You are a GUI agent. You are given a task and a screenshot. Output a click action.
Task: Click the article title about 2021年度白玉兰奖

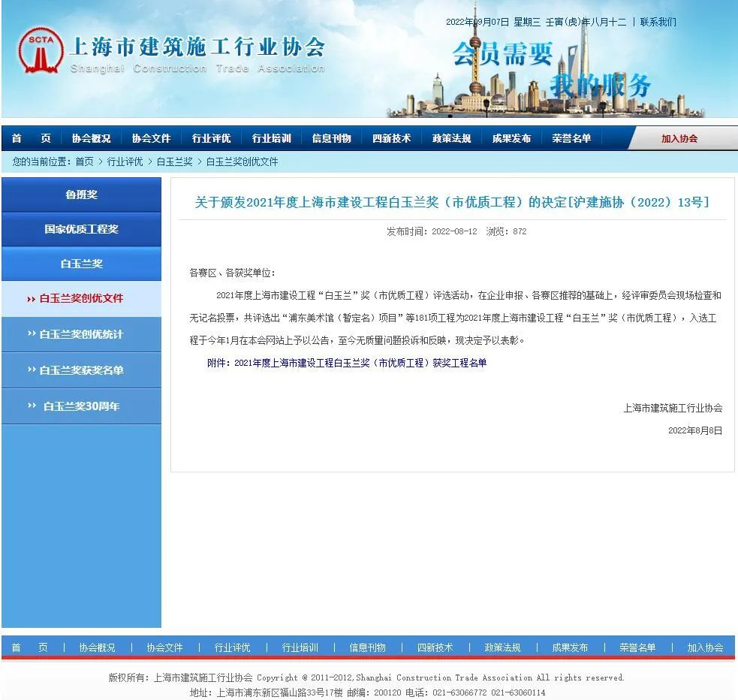[452, 203]
